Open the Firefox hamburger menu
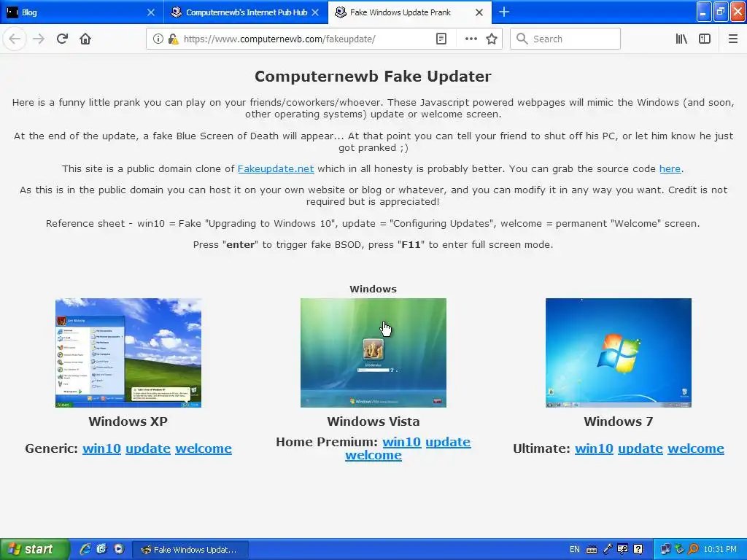 [732, 39]
